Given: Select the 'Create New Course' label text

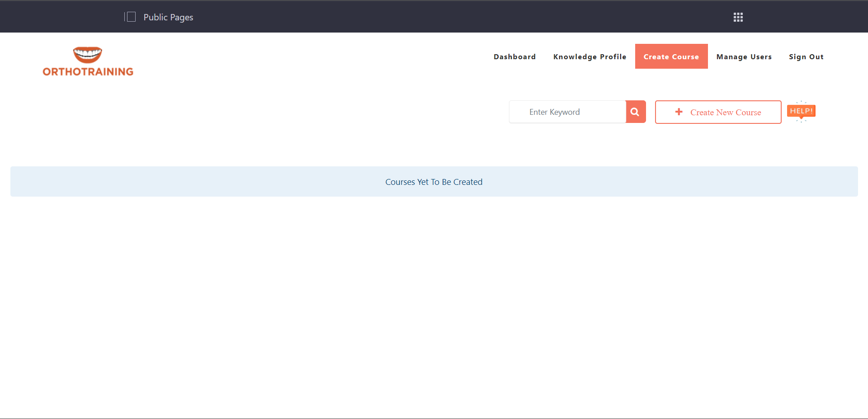Looking at the screenshot, I should pos(726,113).
